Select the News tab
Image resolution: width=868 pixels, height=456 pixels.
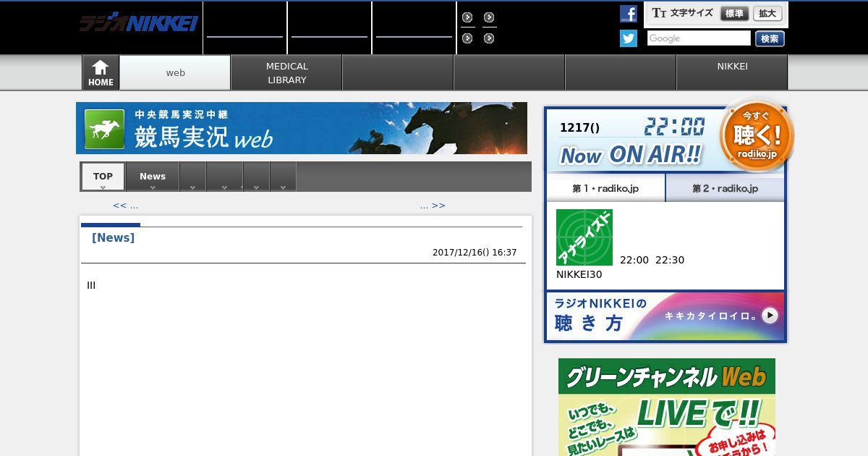click(x=153, y=177)
